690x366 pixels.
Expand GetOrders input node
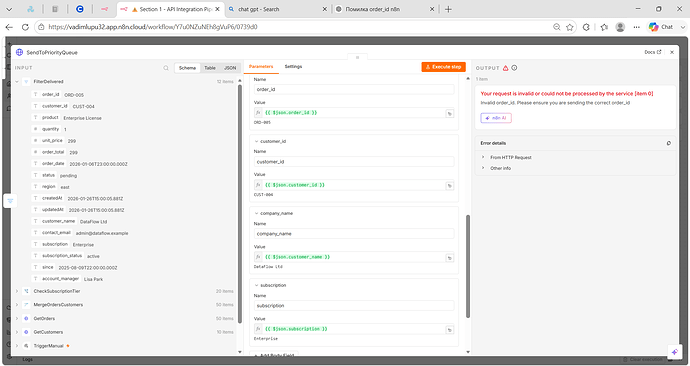click(17, 318)
